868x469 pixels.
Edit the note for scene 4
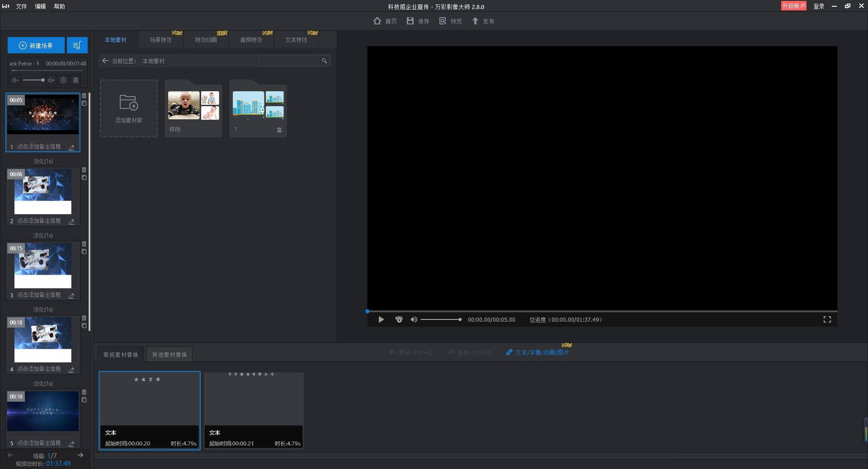click(x=71, y=370)
